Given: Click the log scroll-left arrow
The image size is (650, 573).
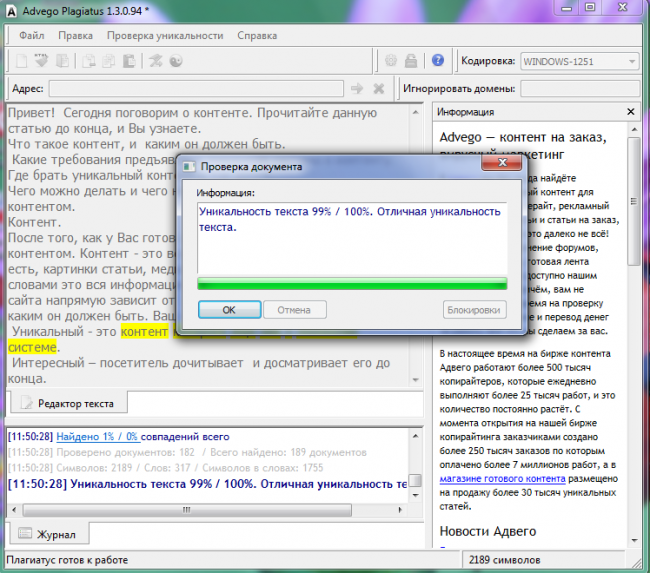Looking at the screenshot, I should pos(14,510).
